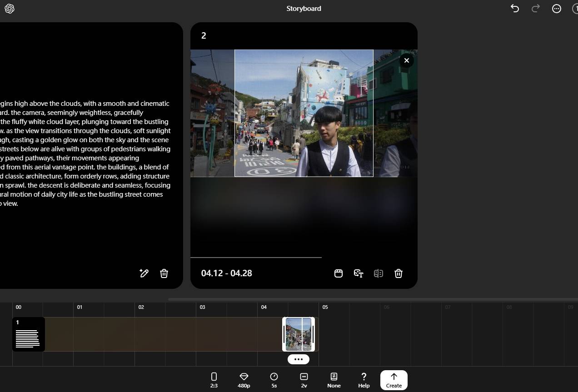Redo the storyboard change
Screen dimensions: 578x392
click(x=536, y=8)
